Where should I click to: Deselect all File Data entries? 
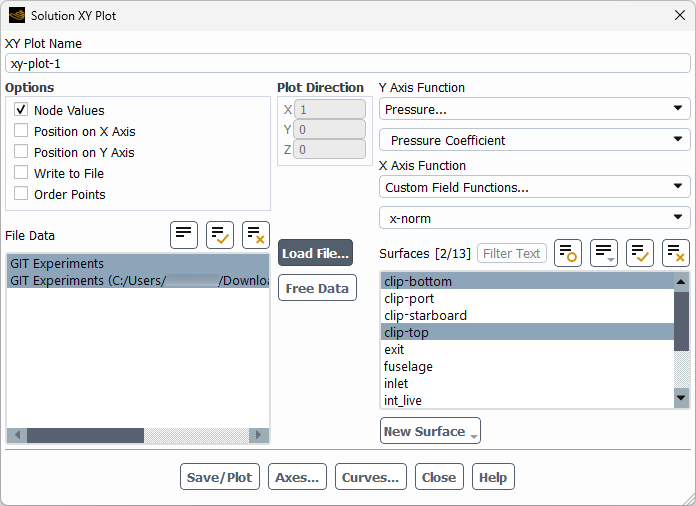click(x=256, y=235)
